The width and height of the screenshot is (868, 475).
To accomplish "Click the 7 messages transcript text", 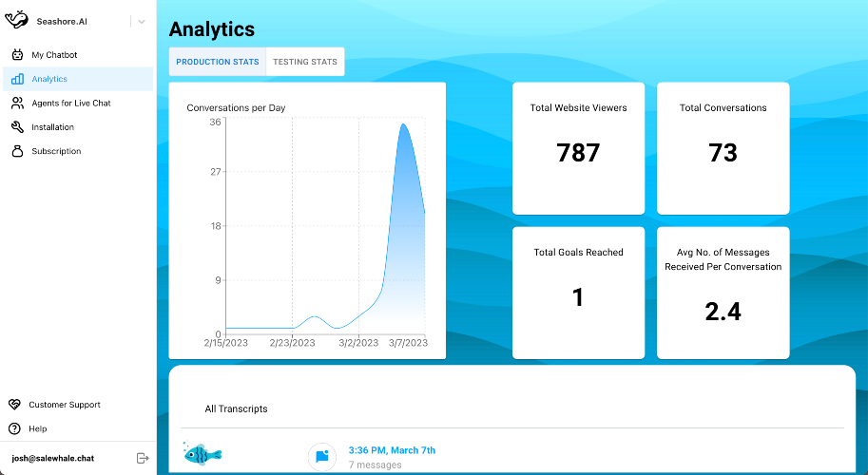I will point(376,465).
